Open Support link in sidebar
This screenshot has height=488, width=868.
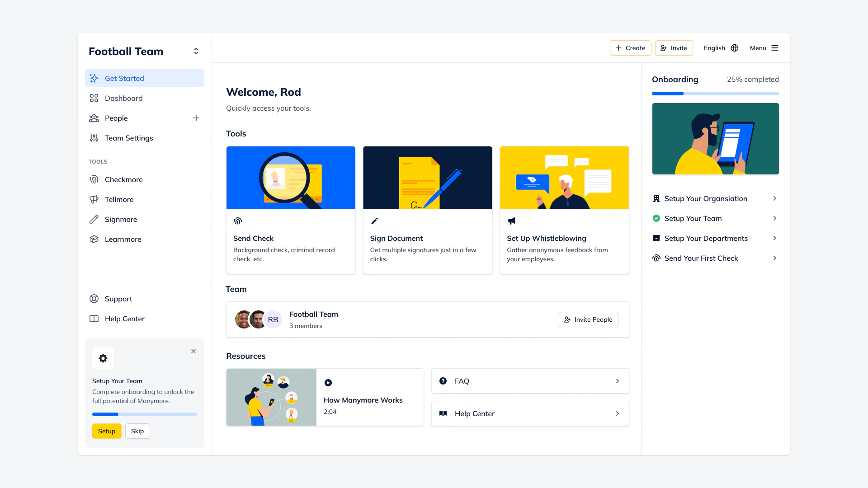(x=145, y=299)
